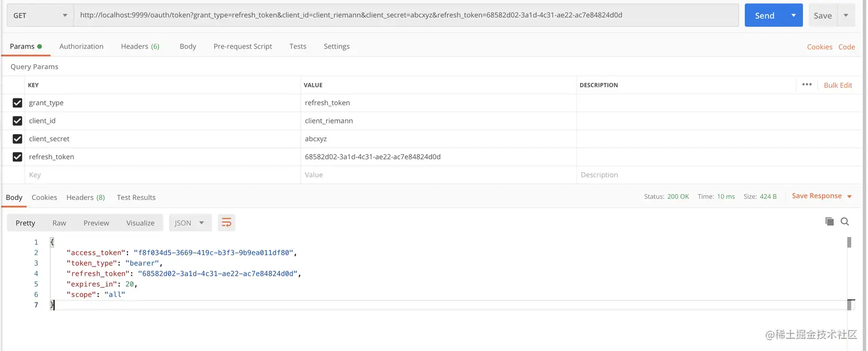Select the response Body tab
Viewport: 868px width, 351px height.
(x=14, y=197)
